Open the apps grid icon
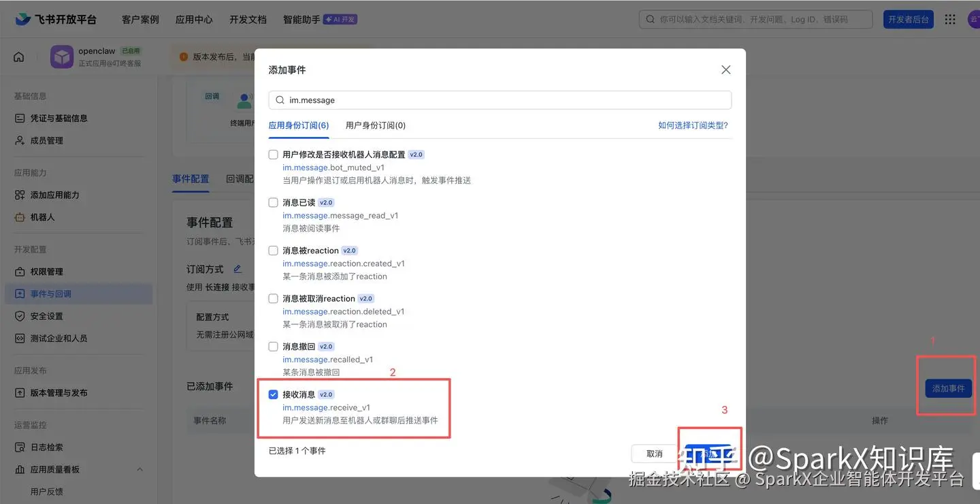Screen dimensions: 980x504 coord(950,19)
